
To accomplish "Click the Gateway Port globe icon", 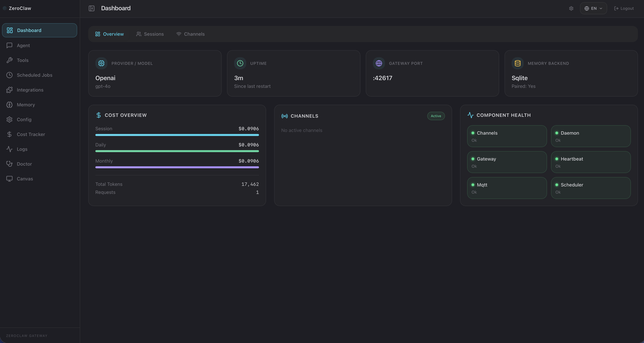I will pos(379,63).
